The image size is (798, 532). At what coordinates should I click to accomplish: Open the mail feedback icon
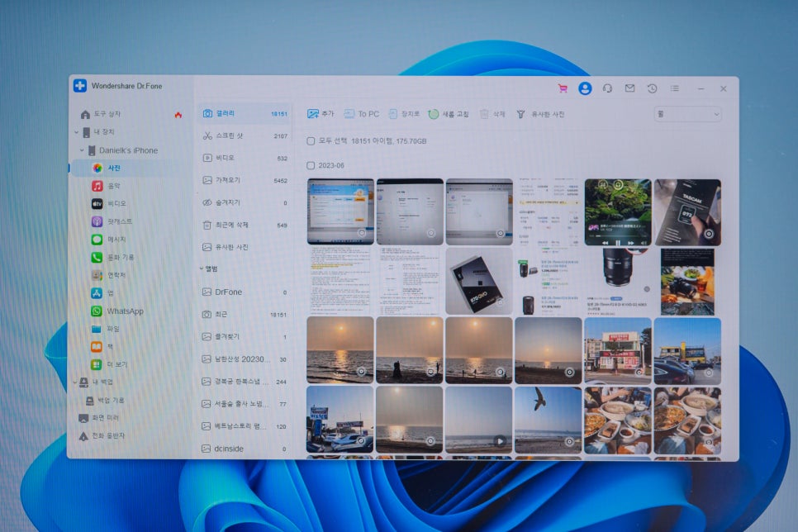[x=629, y=88]
